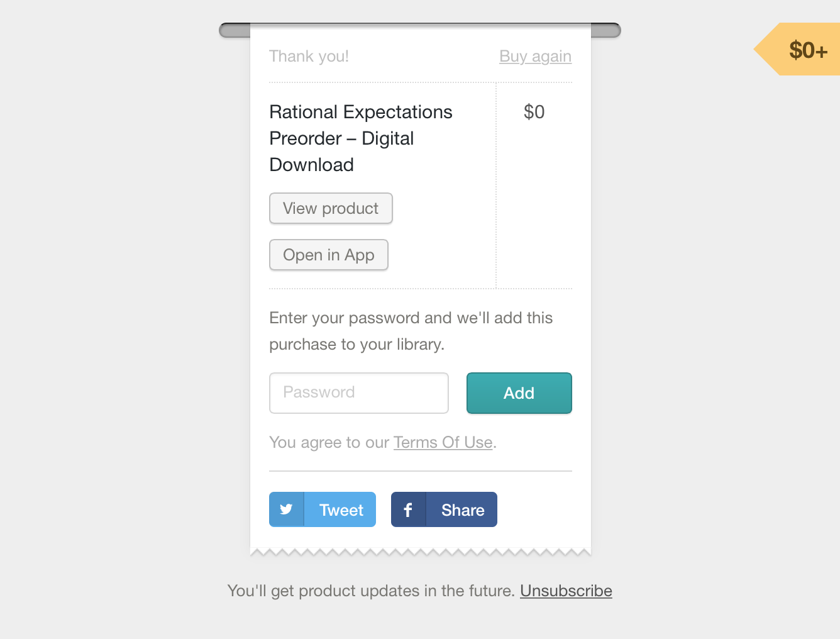Click the $0 price shown on the receipt
The height and width of the screenshot is (639, 840).
pyautogui.click(x=534, y=112)
